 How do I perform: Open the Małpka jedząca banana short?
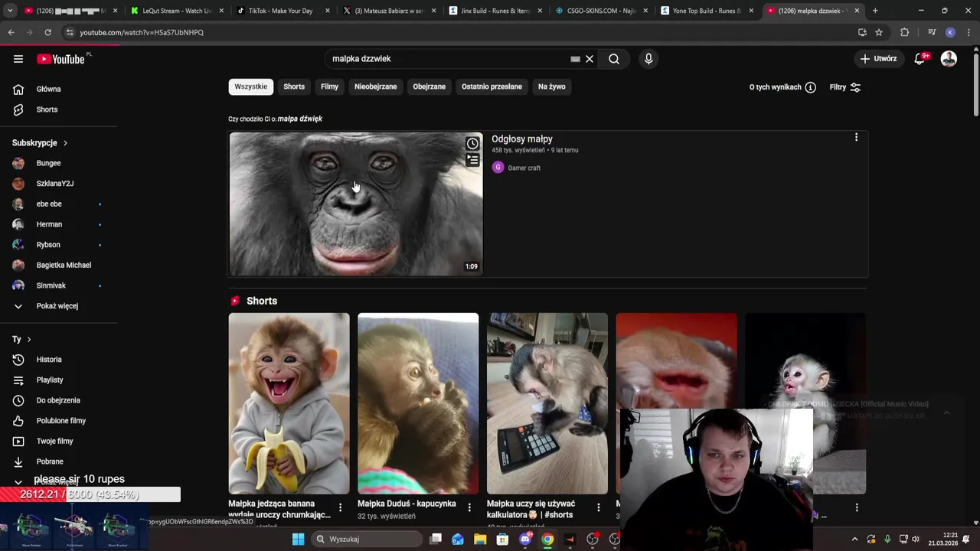[289, 403]
